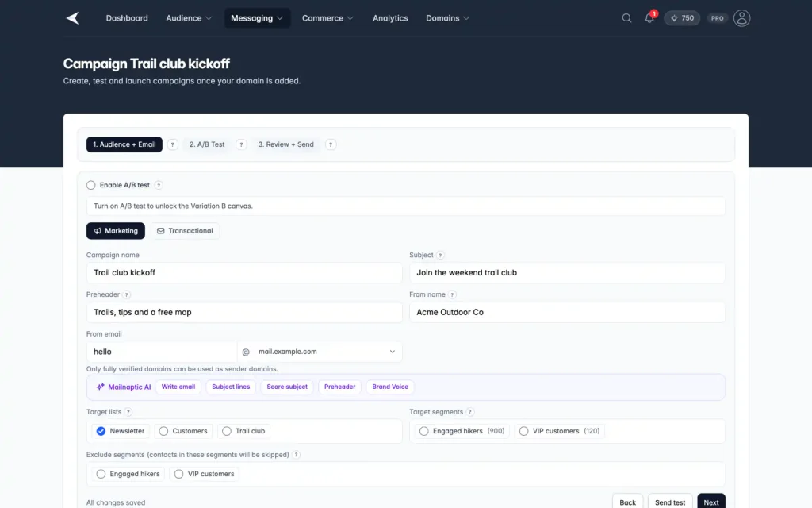Click AI Subject lines button
Viewport: 812px width, 508px height.
click(x=231, y=387)
